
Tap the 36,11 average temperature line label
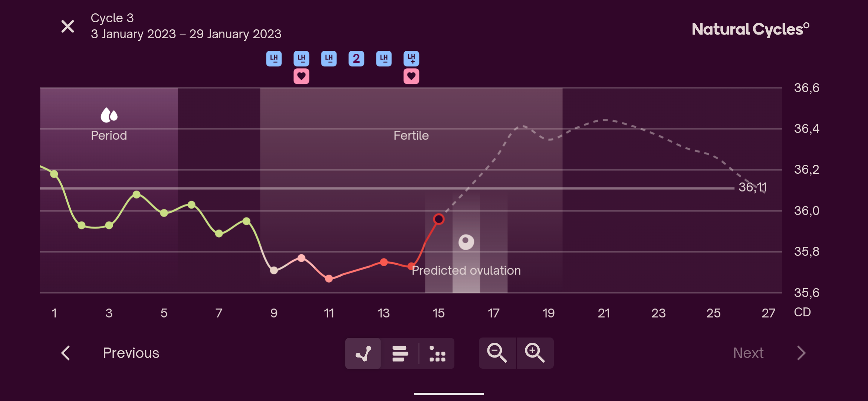pos(752,187)
